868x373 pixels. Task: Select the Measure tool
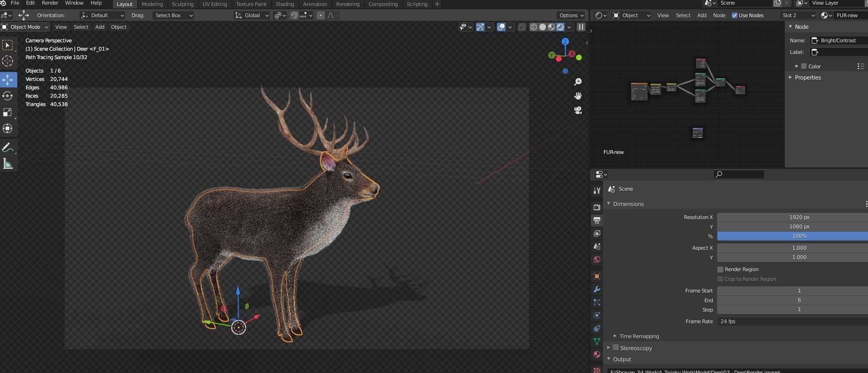[7, 164]
